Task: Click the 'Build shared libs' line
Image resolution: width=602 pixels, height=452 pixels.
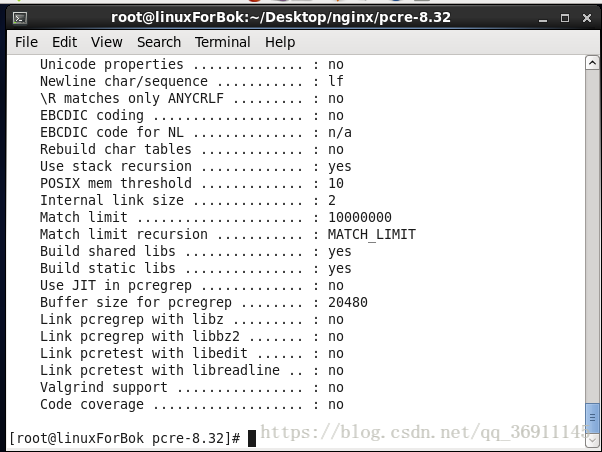Action: coord(196,251)
